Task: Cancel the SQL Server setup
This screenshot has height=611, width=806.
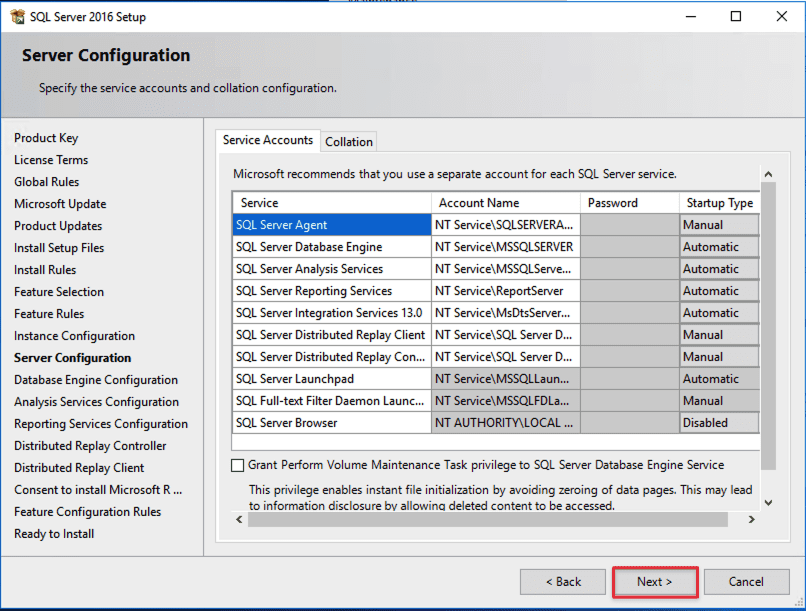Action: [x=746, y=581]
